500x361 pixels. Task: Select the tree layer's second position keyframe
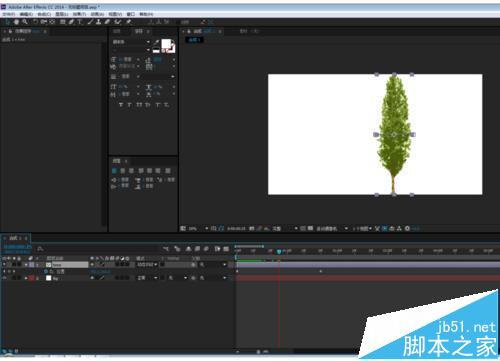click(x=321, y=271)
